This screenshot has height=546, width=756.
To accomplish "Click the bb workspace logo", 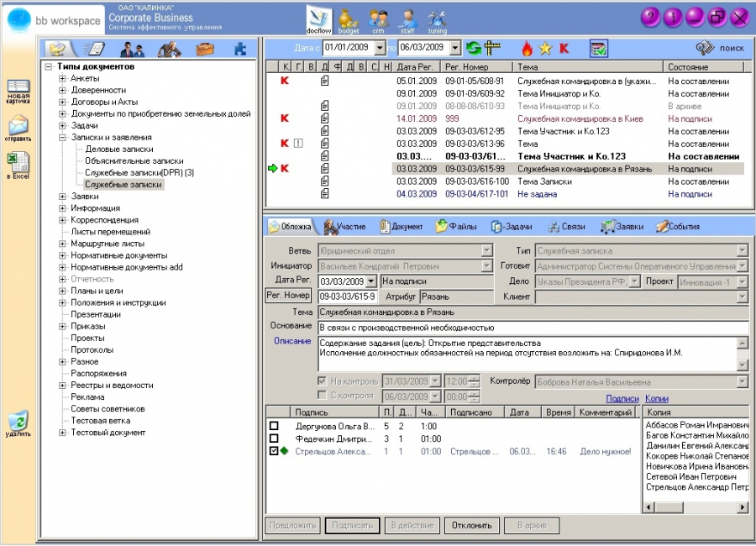I will click(55, 20).
